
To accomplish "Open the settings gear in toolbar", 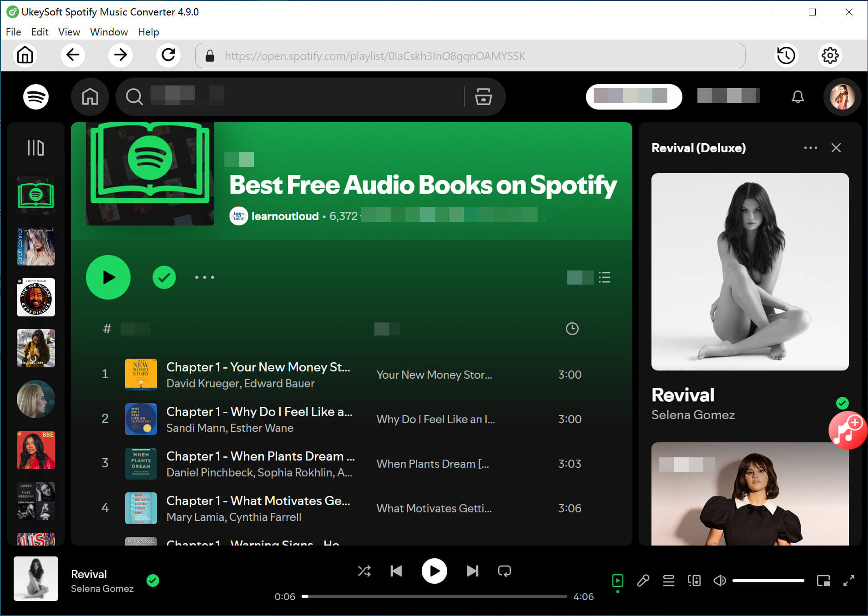I will (x=830, y=55).
